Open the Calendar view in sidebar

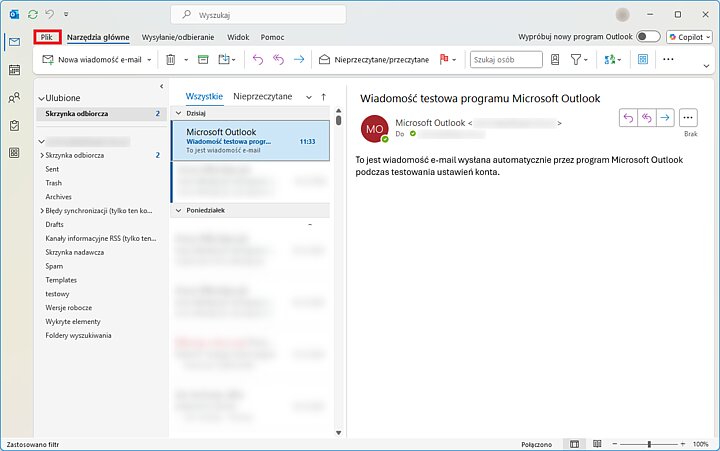pos(14,70)
